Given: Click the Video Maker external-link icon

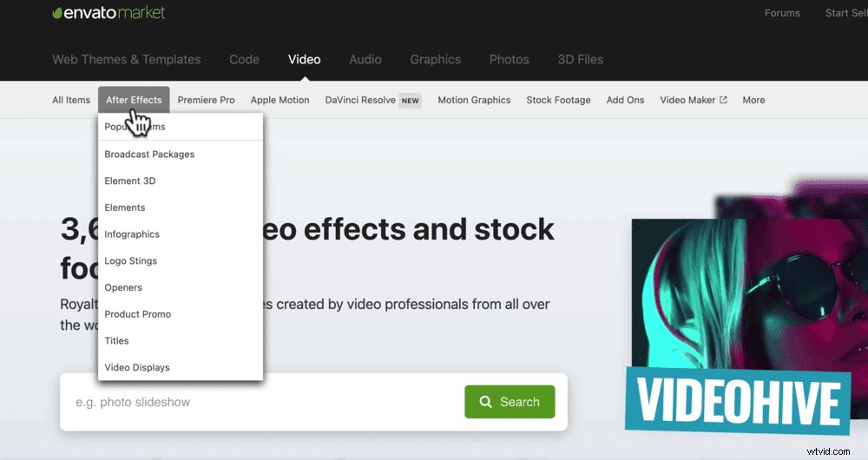Looking at the screenshot, I should coord(723,100).
